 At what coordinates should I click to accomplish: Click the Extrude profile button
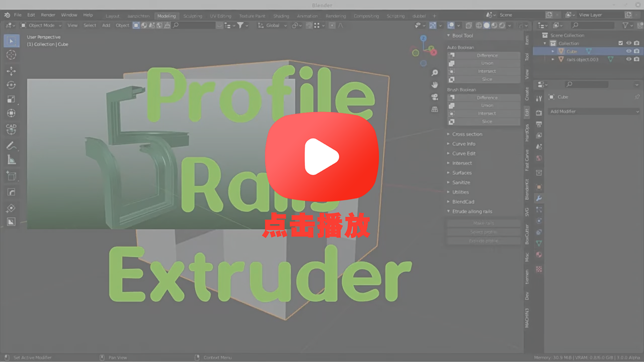tap(484, 241)
